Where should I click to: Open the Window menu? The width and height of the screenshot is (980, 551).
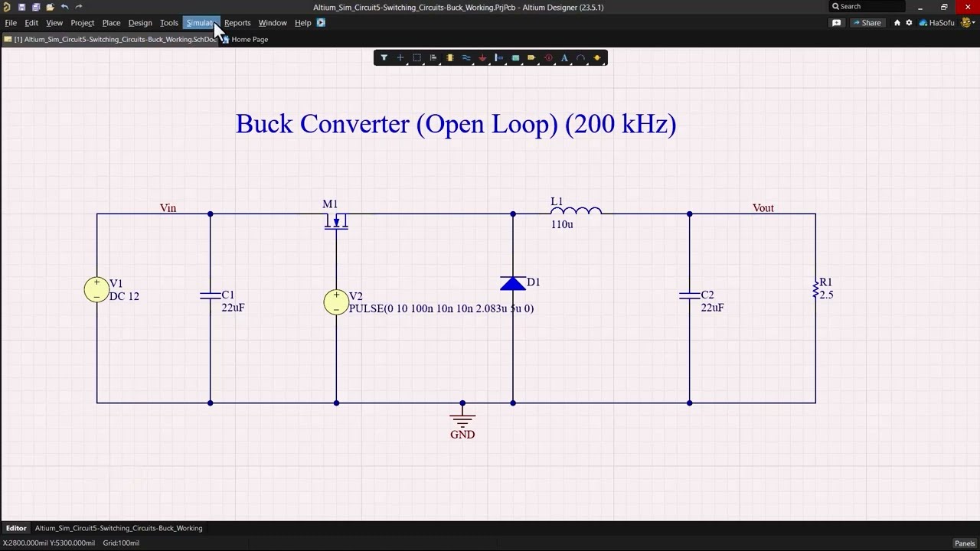click(x=273, y=23)
